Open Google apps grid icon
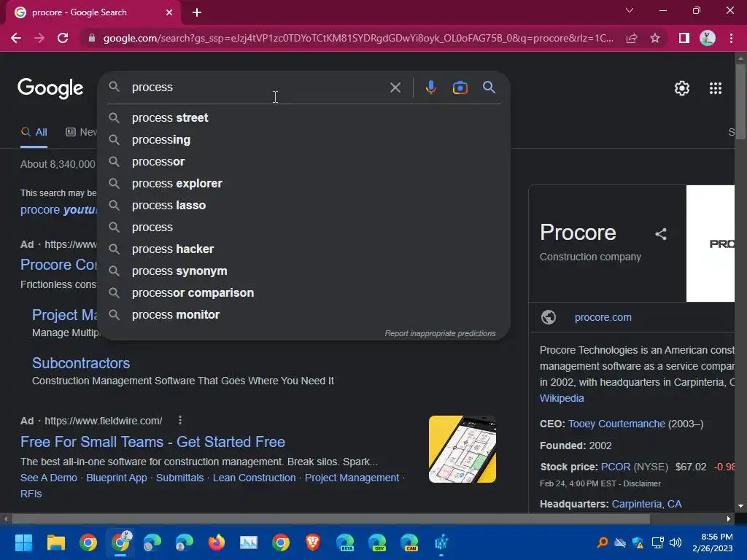This screenshot has width=747, height=560. pyautogui.click(x=715, y=88)
